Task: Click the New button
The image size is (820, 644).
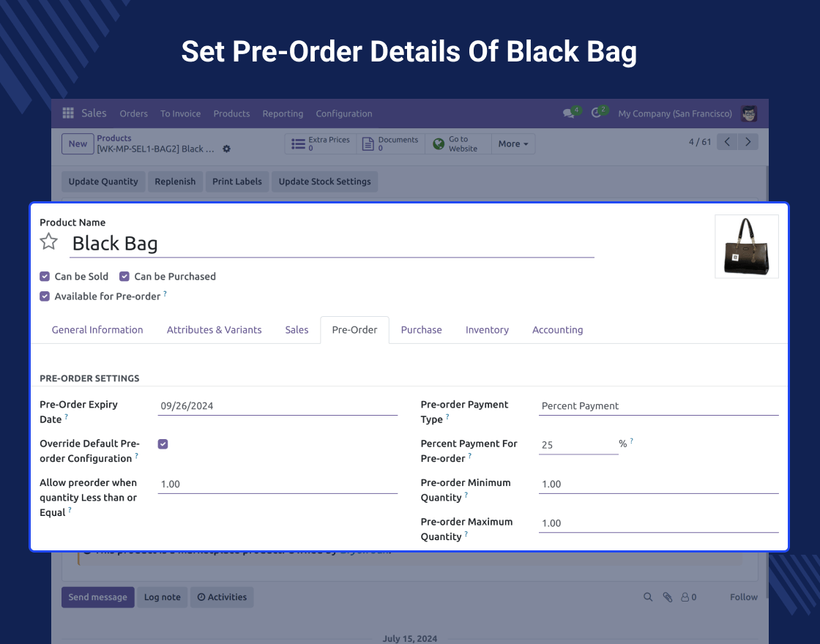Action: click(x=78, y=143)
